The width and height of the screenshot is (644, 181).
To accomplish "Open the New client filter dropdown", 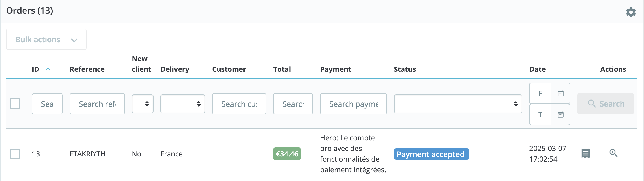I will pyautogui.click(x=143, y=104).
